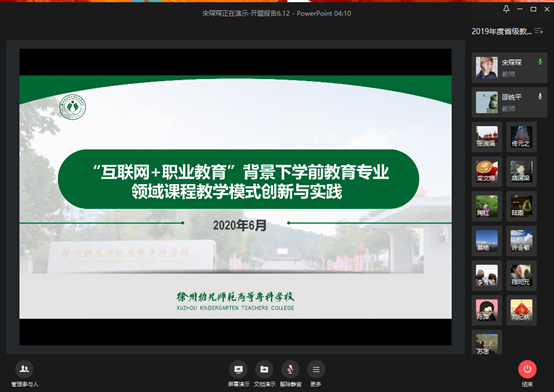This screenshot has height=392, width=554.
Task: Click the shared slide title banner
Action: [238, 179]
